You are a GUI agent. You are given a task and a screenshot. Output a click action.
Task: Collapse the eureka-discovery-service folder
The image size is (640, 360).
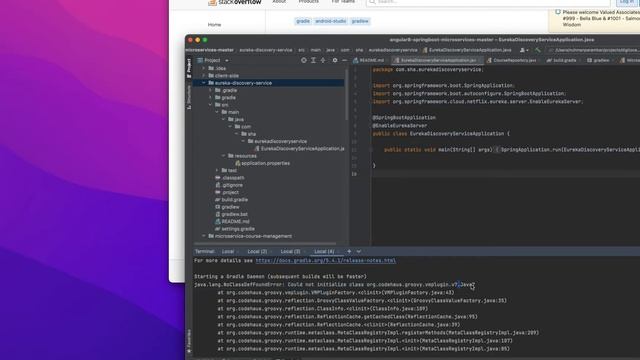pos(204,83)
